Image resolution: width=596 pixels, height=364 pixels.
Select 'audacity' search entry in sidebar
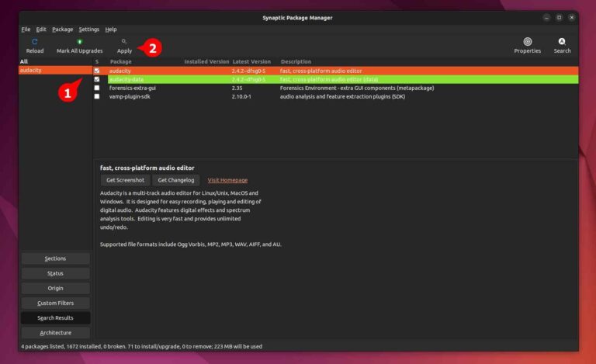tap(56, 71)
